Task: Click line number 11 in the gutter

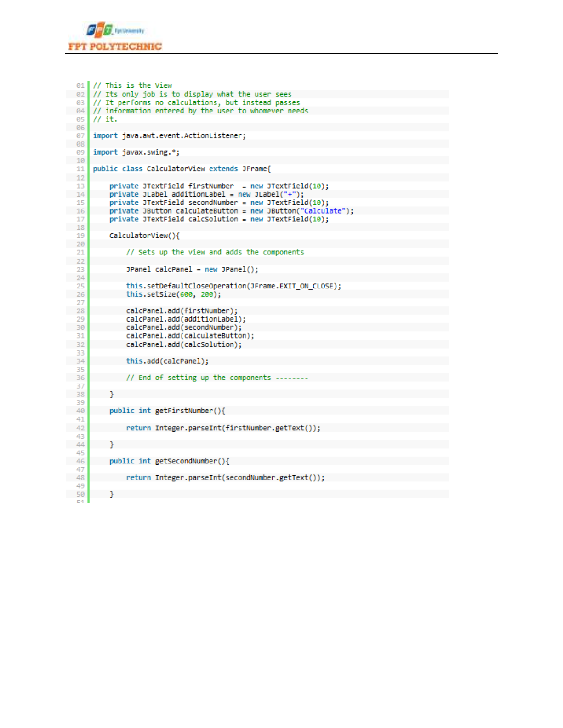Action: [x=80, y=169]
